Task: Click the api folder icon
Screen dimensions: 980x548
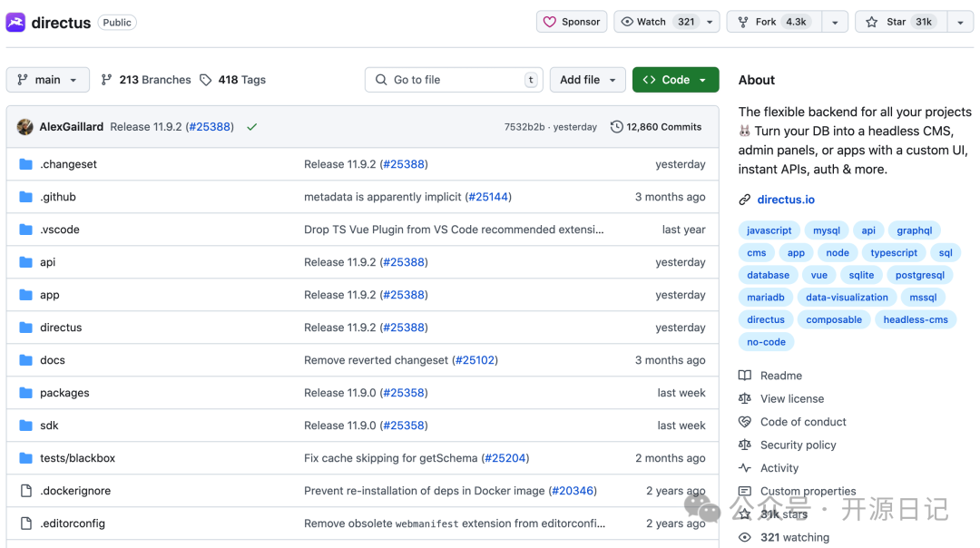Action: (25, 262)
